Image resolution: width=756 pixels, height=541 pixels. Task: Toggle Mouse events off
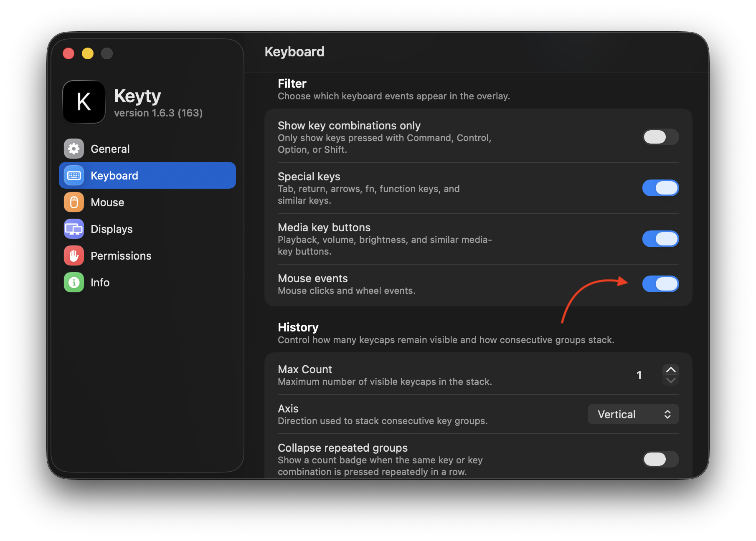coord(660,284)
